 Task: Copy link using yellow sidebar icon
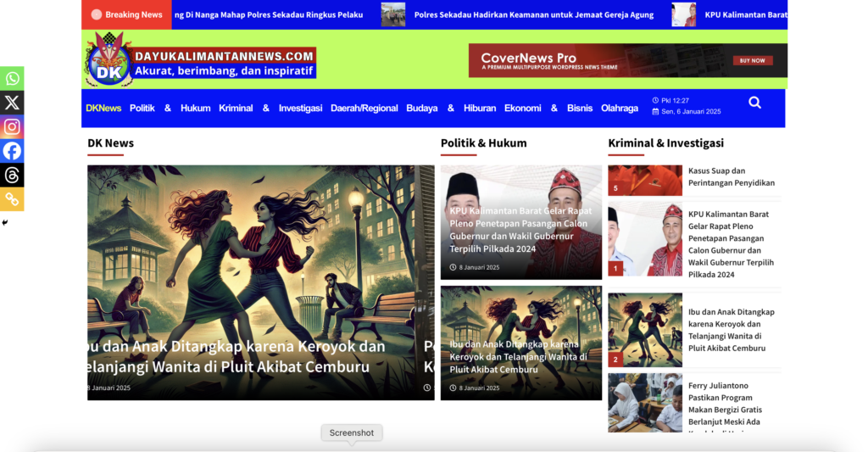[12, 199]
